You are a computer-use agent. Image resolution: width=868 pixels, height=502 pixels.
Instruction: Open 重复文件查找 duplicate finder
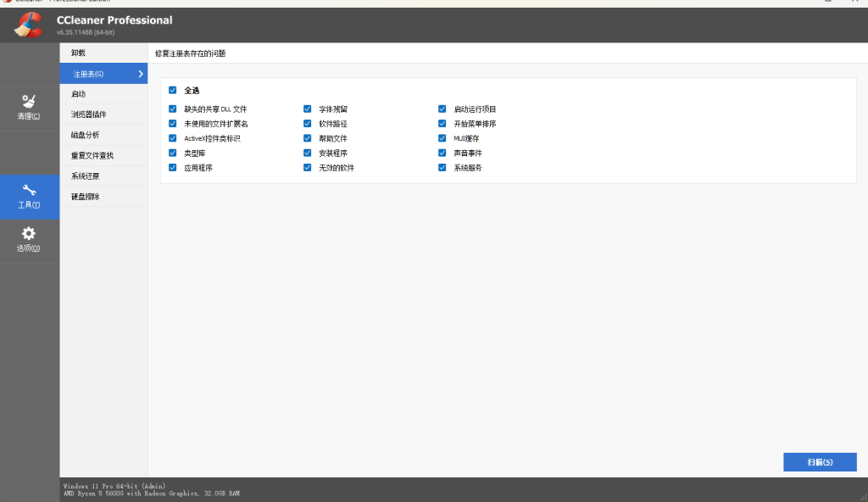tap(92, 156)
